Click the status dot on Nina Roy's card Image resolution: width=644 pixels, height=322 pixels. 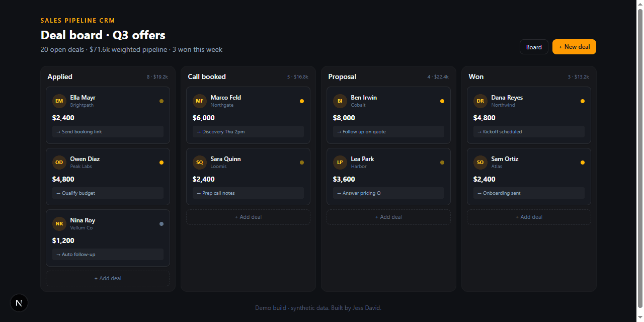[x=162, y=224]
